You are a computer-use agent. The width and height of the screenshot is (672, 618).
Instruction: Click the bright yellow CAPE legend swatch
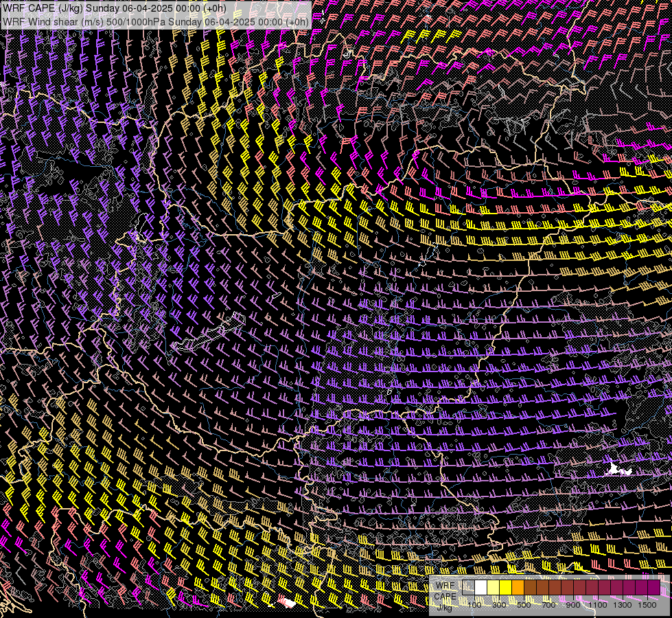[506, 588]
